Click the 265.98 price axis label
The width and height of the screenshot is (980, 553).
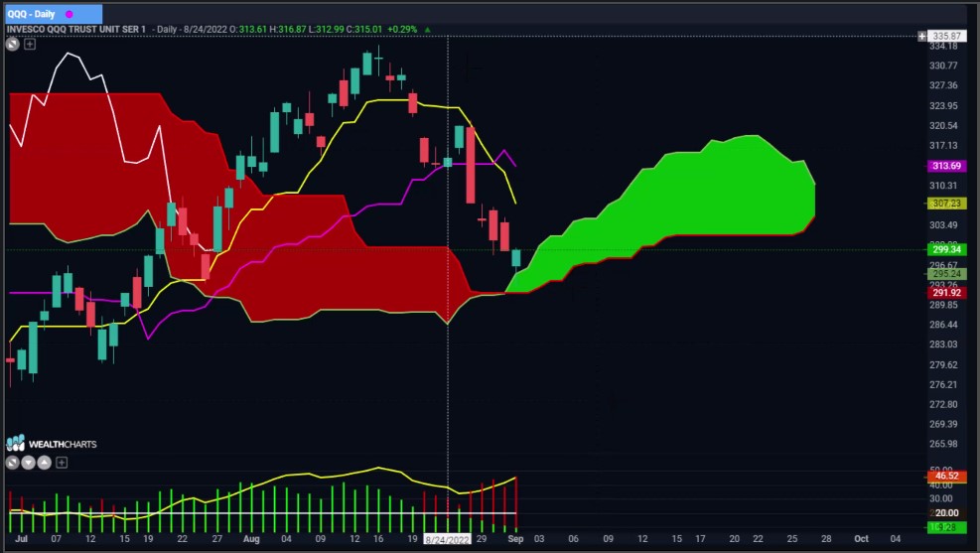[943, 444]
